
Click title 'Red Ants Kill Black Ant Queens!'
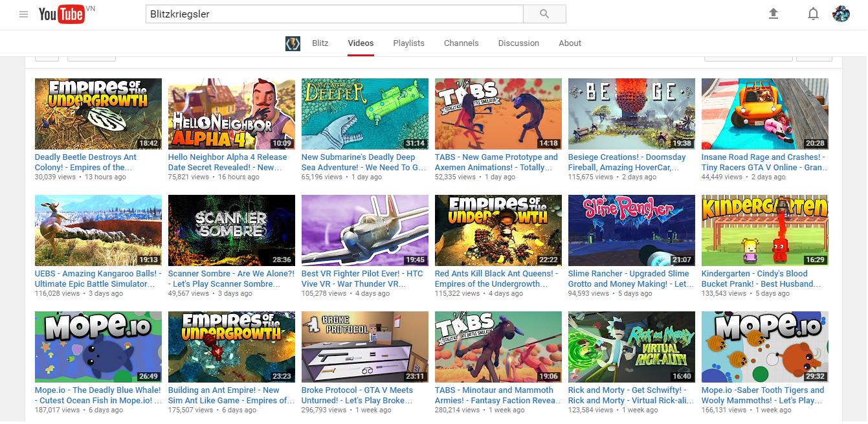(497, 278)
